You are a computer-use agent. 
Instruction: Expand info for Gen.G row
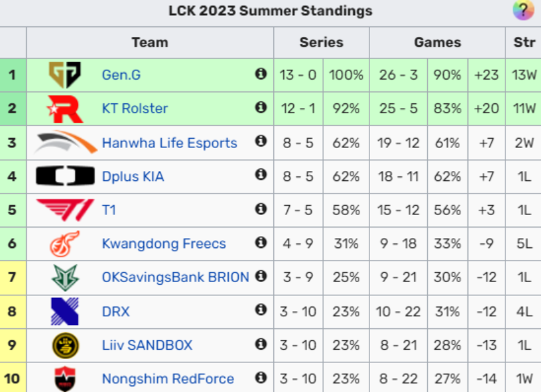pos(261,74)
